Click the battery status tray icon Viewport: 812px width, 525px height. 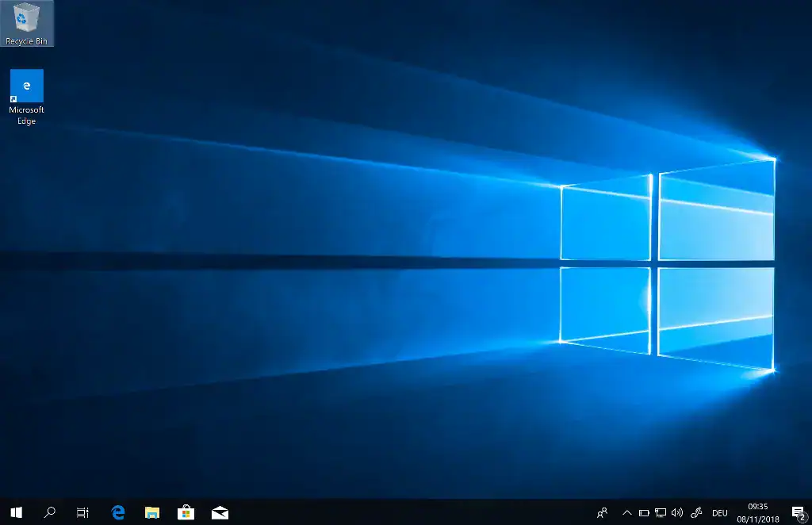(x=644, y=512)
